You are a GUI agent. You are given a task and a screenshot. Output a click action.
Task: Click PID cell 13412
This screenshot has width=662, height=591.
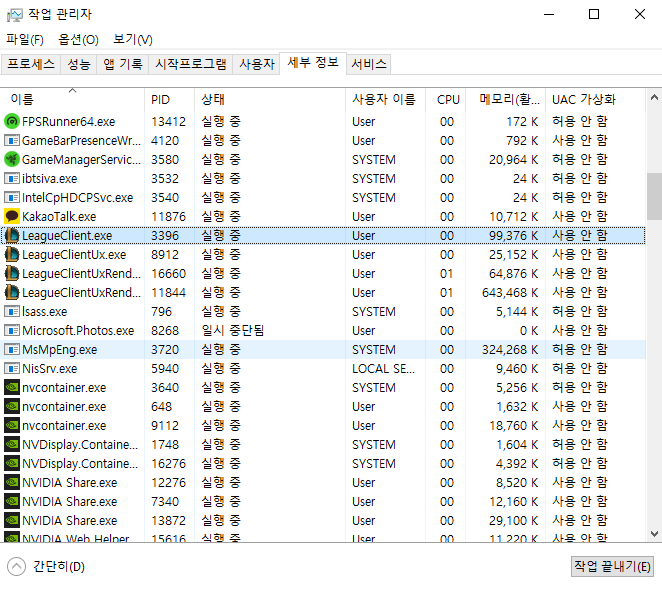[x=168, y=122]
